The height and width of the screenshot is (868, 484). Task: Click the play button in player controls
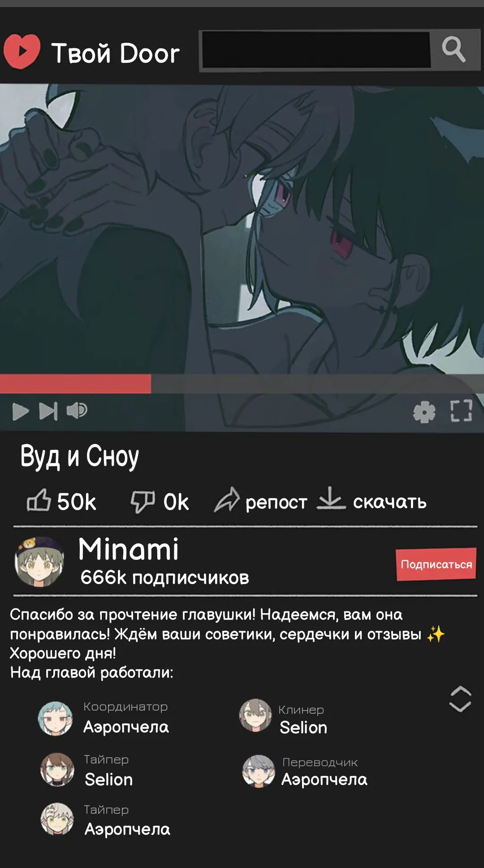tap(20, 411)
